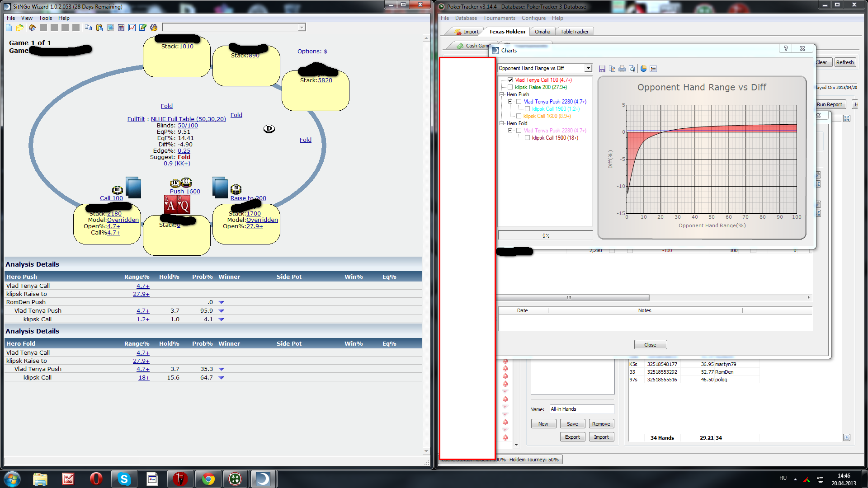The height and width of the screenshot is (488, 868).
Task: Check klipsk Call 1900 (1.2+) checkbox
Action: point(527,109)
